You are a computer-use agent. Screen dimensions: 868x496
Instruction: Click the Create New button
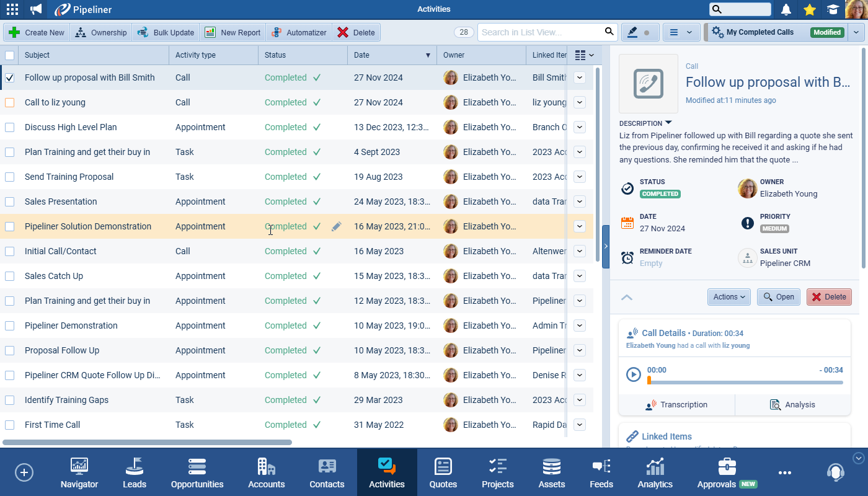point(37,32)
